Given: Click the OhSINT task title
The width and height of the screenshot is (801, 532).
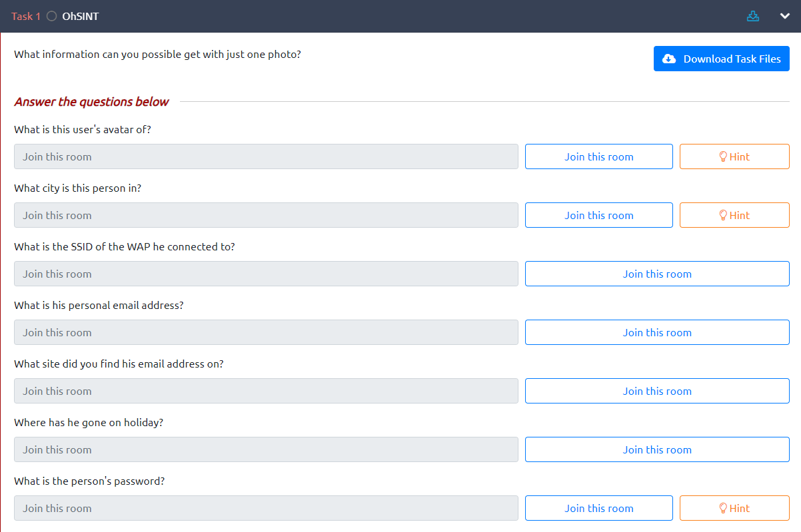Looking at the screenshot, I should [x=80, y=16].
